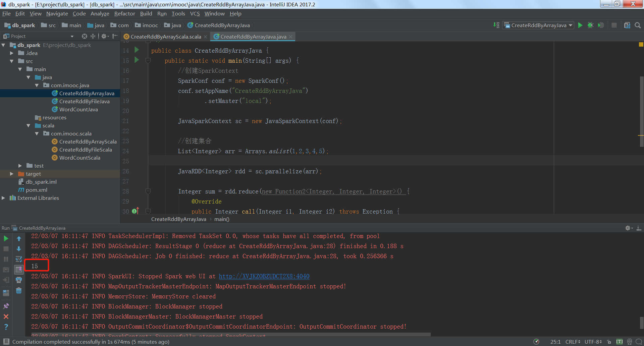Hide the Run tool window
Image resolution: width=644 pixels, height=346 pixels.
(x=639, y=228)
